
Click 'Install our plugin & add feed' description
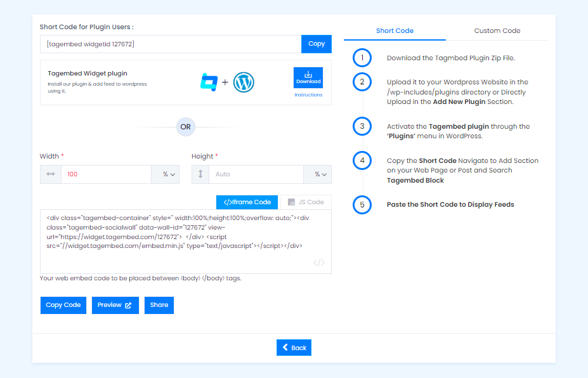pyautogui.click(x=97, y=88)
